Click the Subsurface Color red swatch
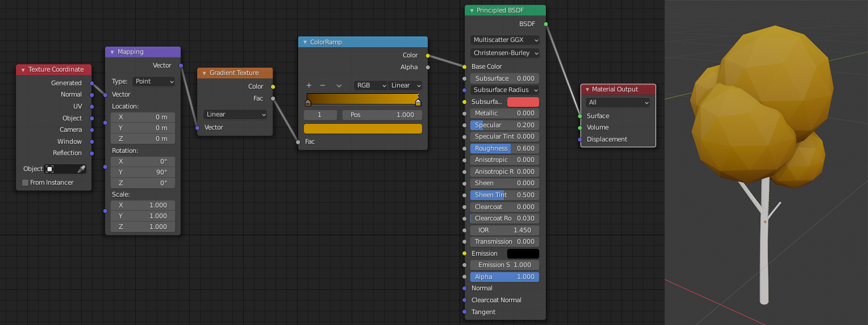This screenshot has width=868, height=325. tap(523, 102)
